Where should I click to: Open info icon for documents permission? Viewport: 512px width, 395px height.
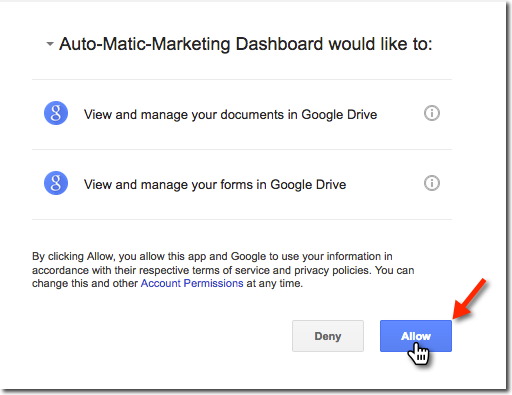click(x=432, y=113)
